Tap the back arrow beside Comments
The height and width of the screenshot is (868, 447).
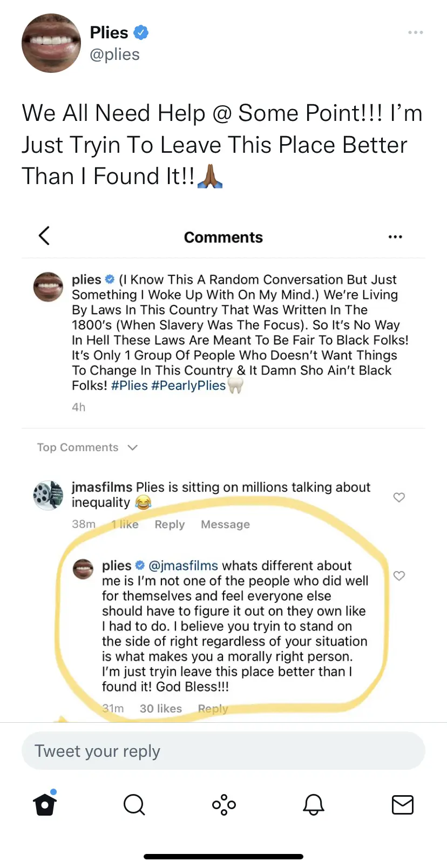(44, 236)
